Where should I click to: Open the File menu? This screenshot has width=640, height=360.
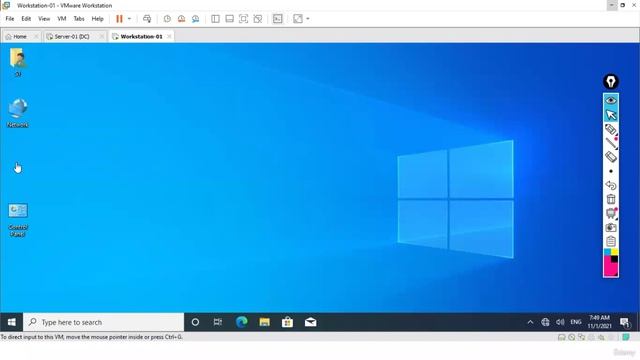point(10,19)
